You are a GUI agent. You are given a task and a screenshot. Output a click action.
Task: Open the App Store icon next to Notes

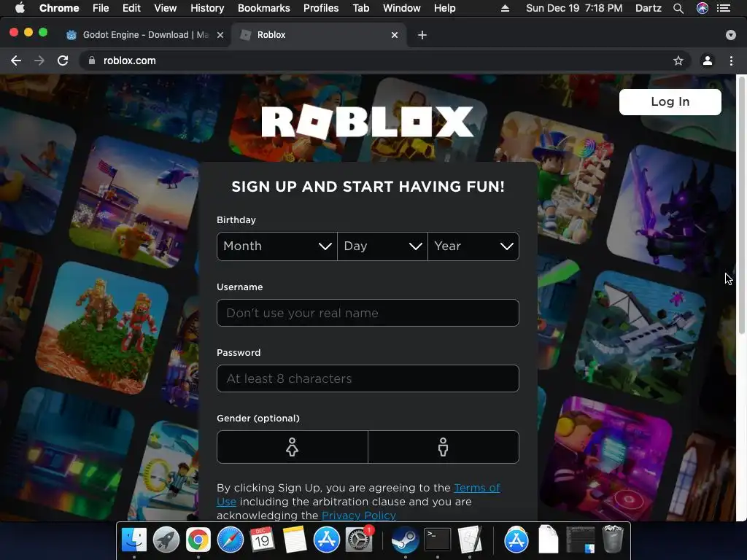pos(326,540)
